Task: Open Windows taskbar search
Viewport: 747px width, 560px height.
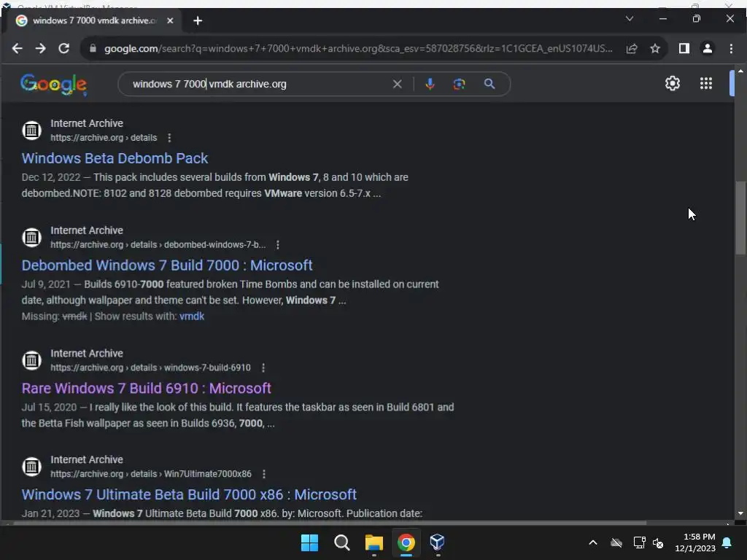Action: pos(342,542)
